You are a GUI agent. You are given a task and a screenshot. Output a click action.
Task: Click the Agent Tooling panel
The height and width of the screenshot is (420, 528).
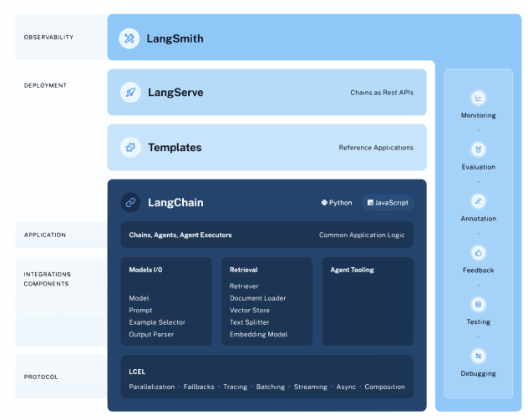368,301
